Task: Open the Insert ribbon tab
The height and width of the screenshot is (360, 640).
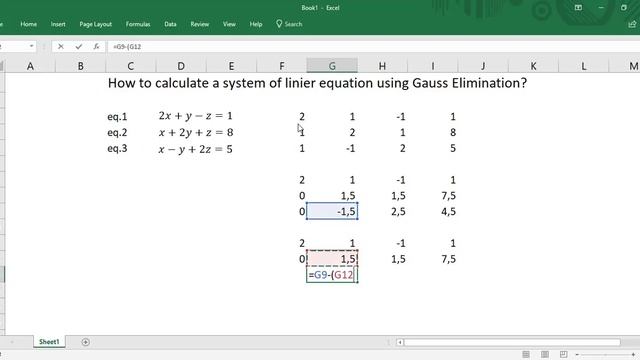Action: (x=58, y=24)
